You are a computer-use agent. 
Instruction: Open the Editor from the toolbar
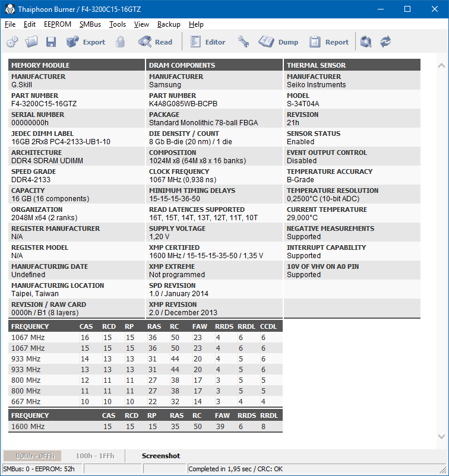pos(208,42)
